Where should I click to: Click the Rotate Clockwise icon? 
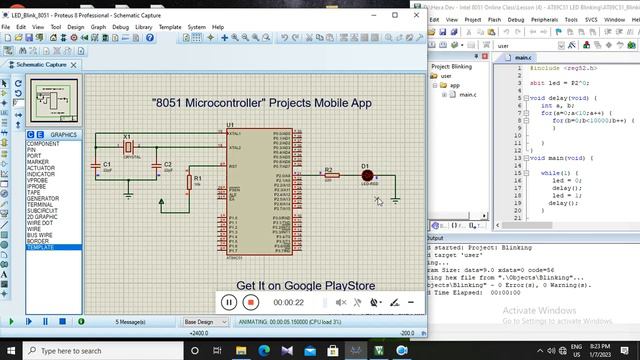pyautogui.click(x=18, y=83)
